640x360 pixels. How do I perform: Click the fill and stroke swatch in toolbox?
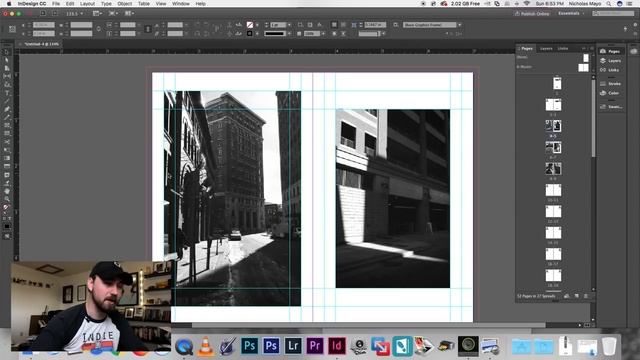(x=7, y=208)
